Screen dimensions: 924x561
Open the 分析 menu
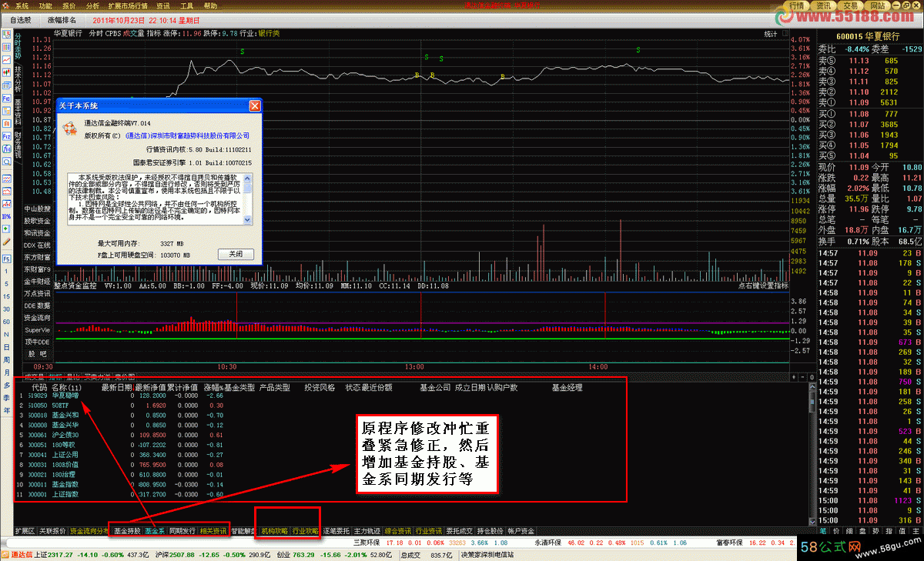coord(93,5)
